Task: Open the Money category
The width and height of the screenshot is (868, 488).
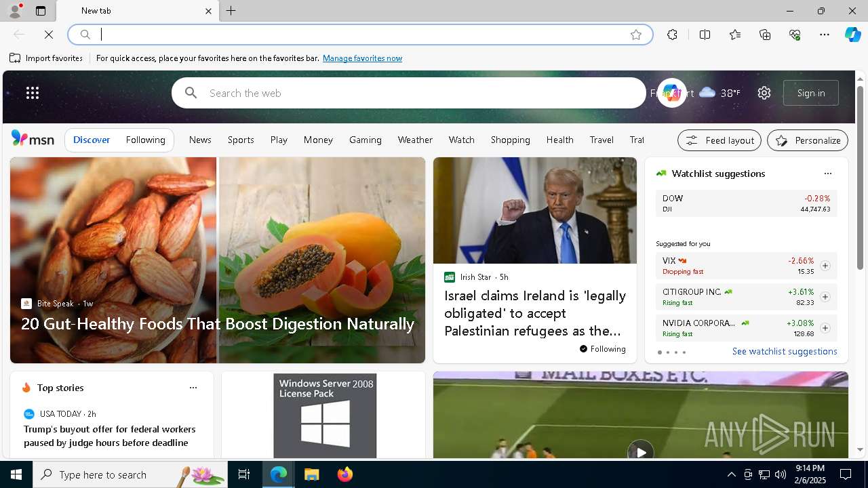Action: pos(318,140)
